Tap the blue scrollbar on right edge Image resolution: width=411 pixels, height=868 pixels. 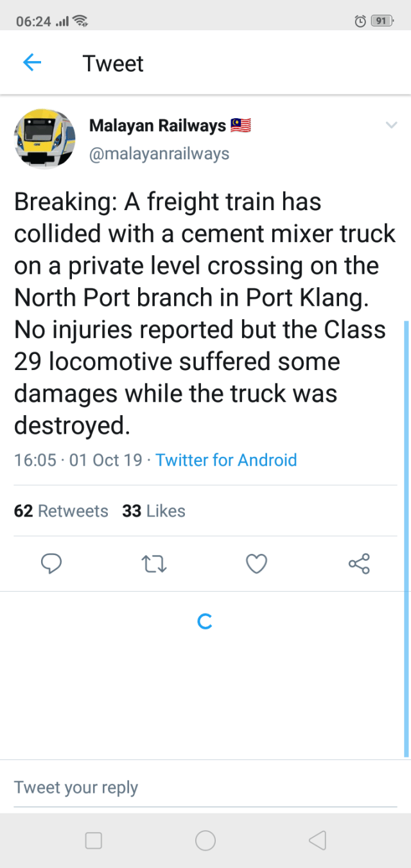[x=407, y=538]
